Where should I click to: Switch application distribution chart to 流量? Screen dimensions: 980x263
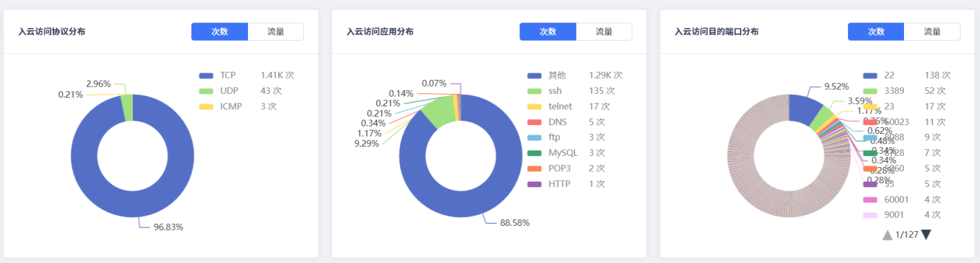(604, 31)
